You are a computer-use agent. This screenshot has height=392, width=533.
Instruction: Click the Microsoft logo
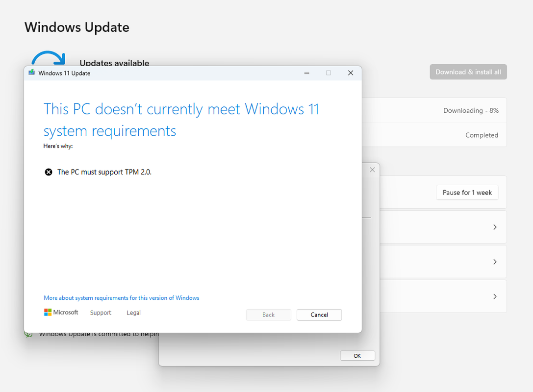(61, 312)
